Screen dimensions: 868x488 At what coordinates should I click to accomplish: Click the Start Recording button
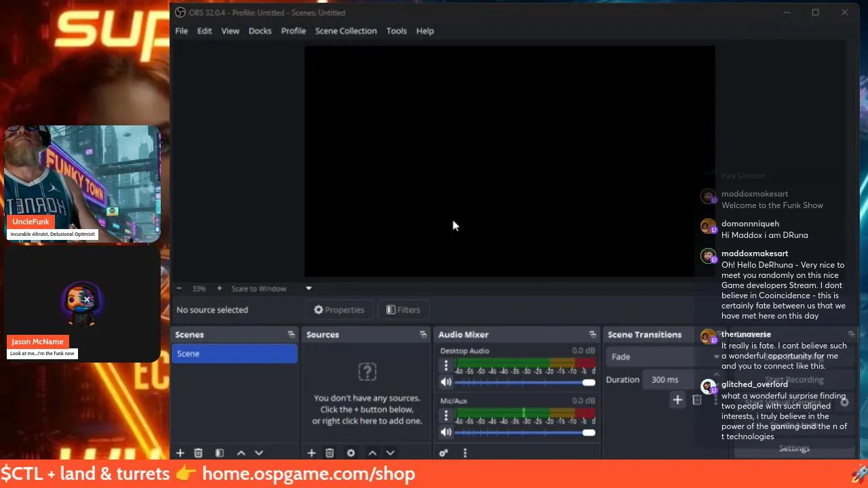(794, 380)
